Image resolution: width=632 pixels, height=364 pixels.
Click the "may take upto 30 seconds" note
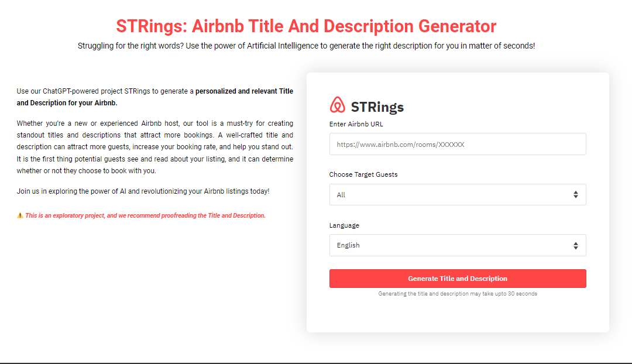tap(458, 294)
